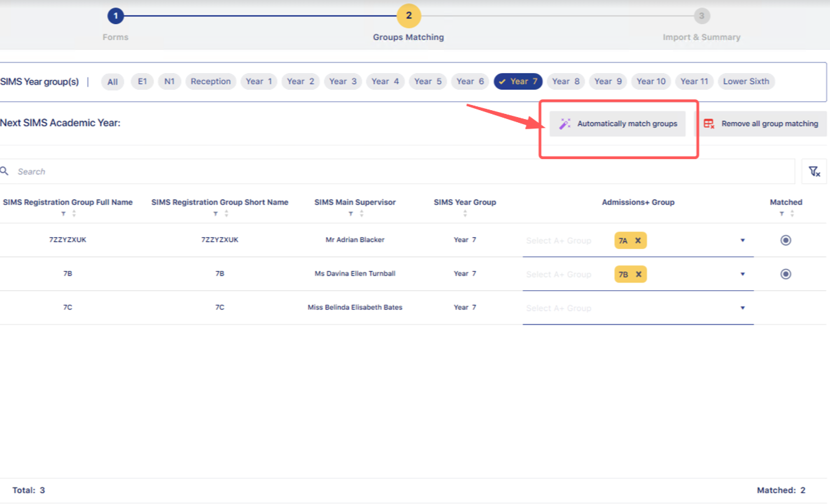Open filter on Registration Group Full Name column

coord(63,214)
